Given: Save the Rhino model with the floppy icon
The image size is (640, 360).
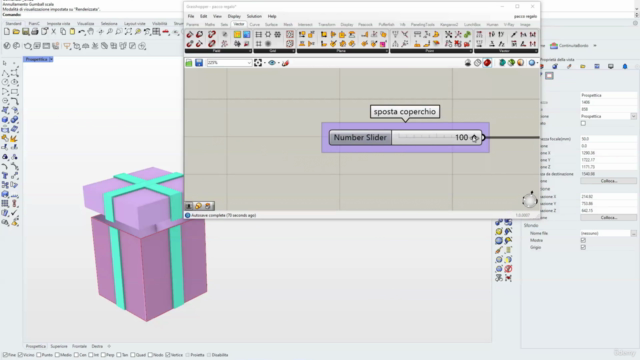Looking at the screenshot, I should (x=25, y=31).
